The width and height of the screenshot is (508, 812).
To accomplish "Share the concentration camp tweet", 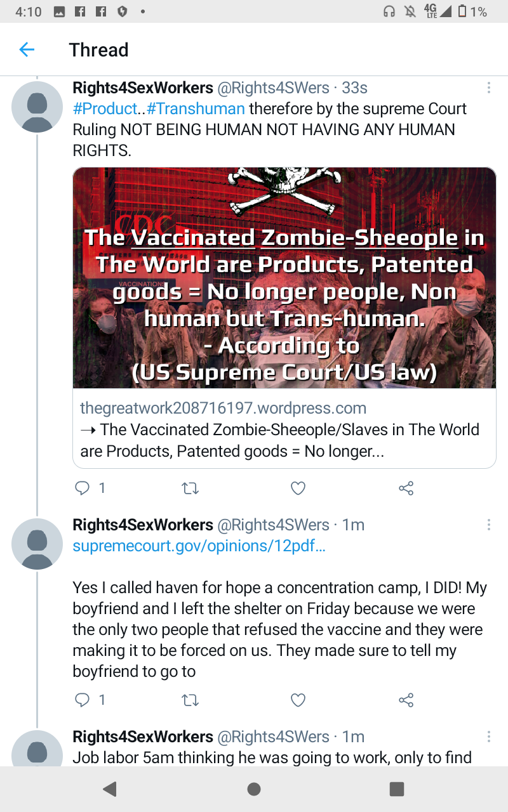I will (x=406, y=700).
